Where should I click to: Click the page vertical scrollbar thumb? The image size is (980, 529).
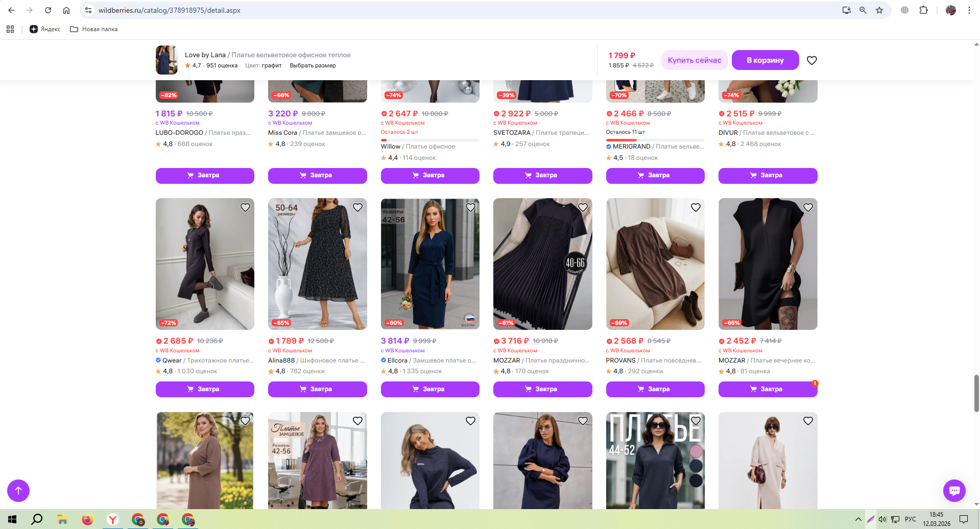tap(976, 393)
